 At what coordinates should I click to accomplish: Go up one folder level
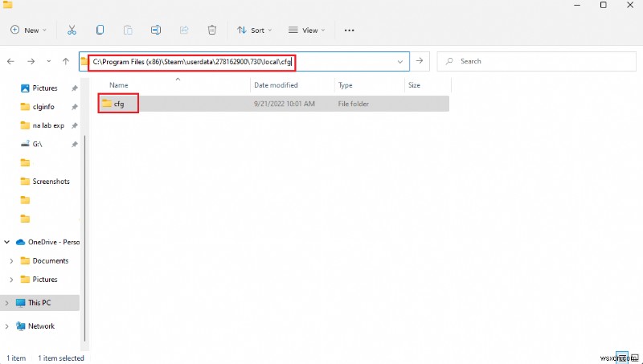tap(66, 62)
